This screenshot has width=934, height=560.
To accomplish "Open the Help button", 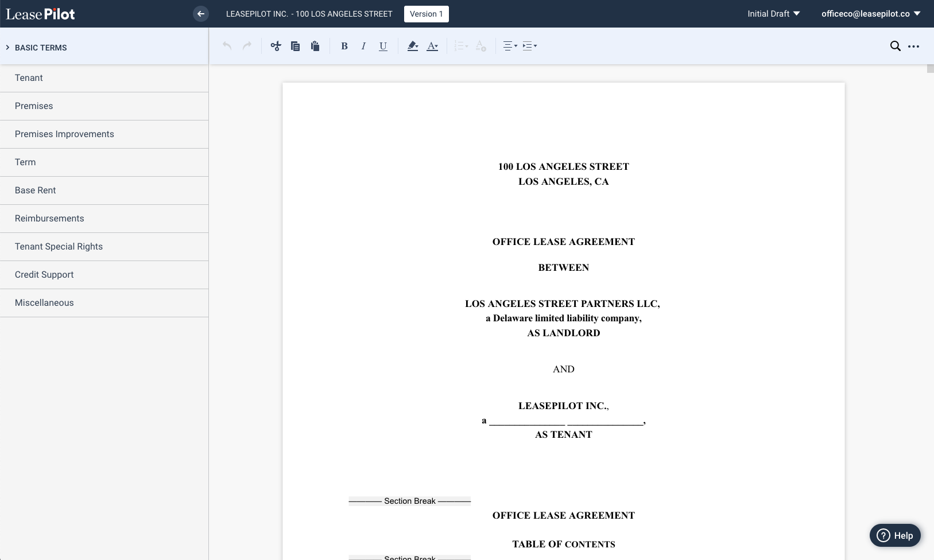I will [894, 535].
